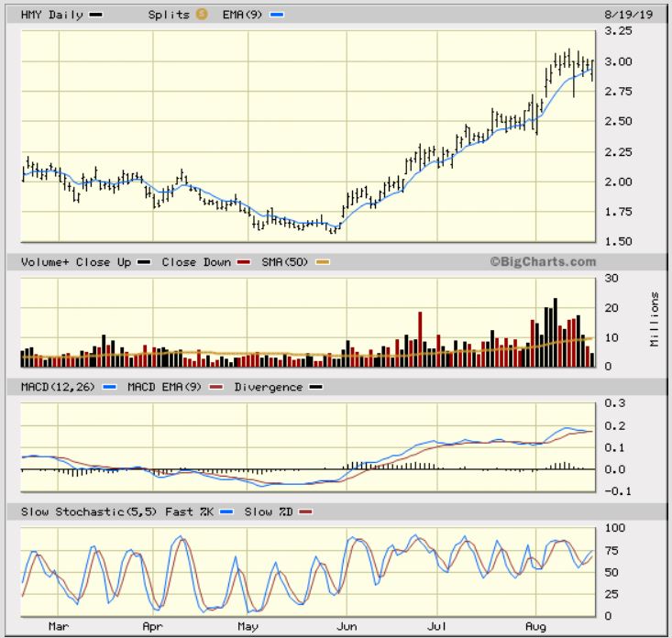Image resolution: width=672 pixels, height=638 pixels.
Task: Select the blue Fast %K legend swatch
Action: click(227, 511)
